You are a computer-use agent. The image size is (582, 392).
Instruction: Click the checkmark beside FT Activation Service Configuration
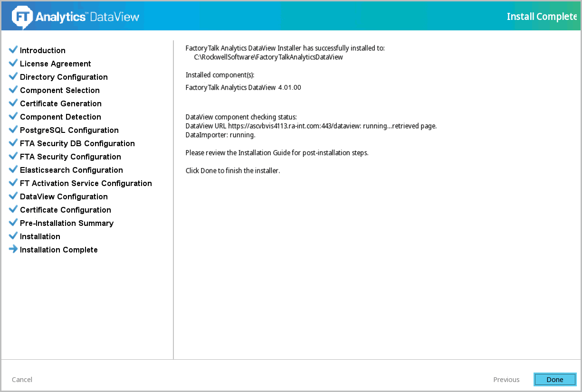13,183
